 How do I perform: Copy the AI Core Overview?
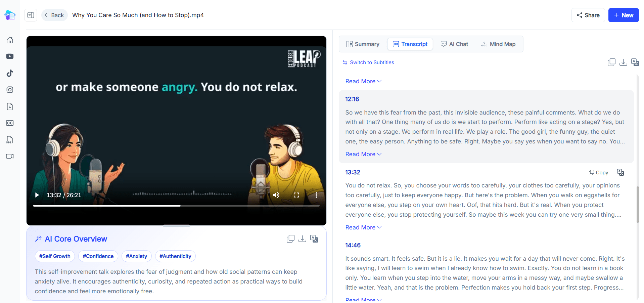(290, 239)
